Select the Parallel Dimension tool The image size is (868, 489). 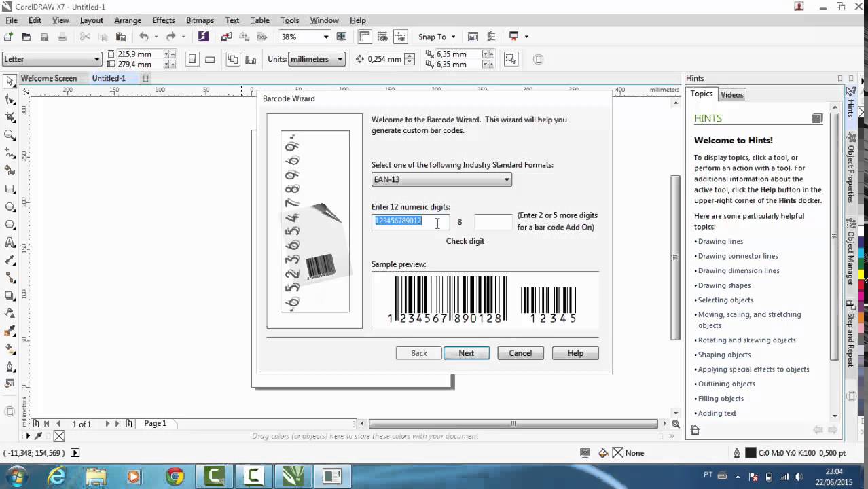point(10,260)
